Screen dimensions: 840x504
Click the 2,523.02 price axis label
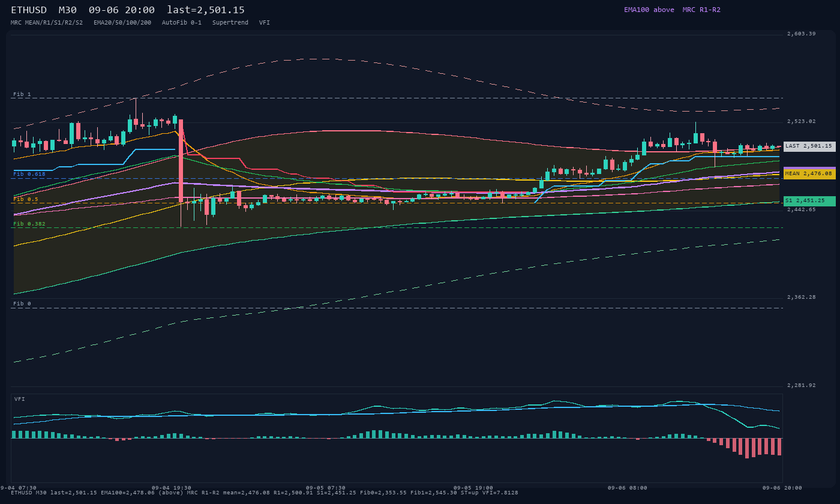pos(802,121)
